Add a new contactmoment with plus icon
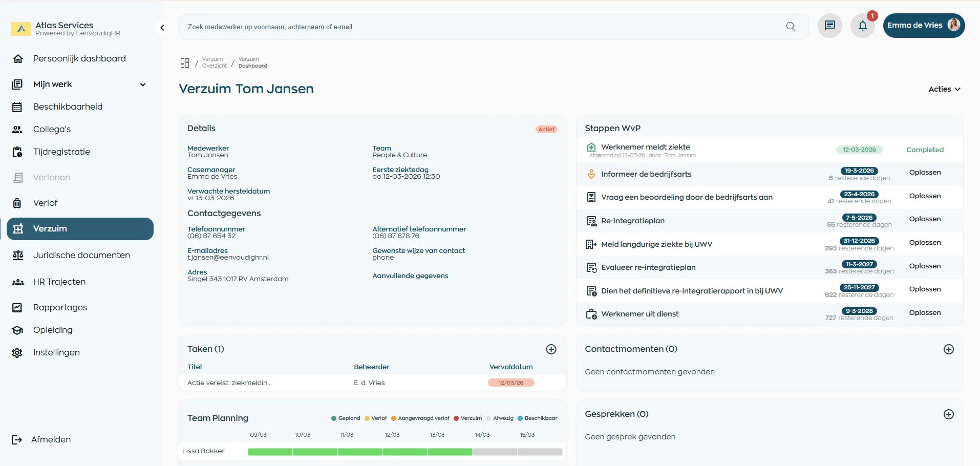Screen dimensions: 980x466 point(948,349)
